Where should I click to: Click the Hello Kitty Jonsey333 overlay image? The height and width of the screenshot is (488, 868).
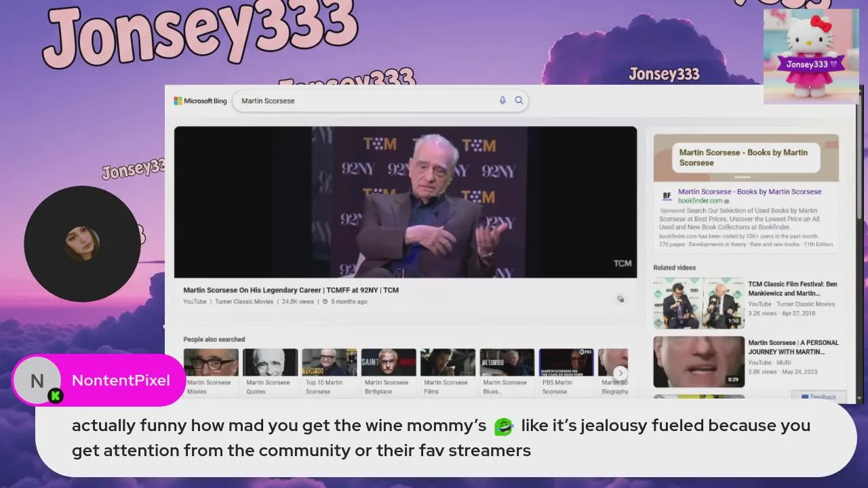811,56
